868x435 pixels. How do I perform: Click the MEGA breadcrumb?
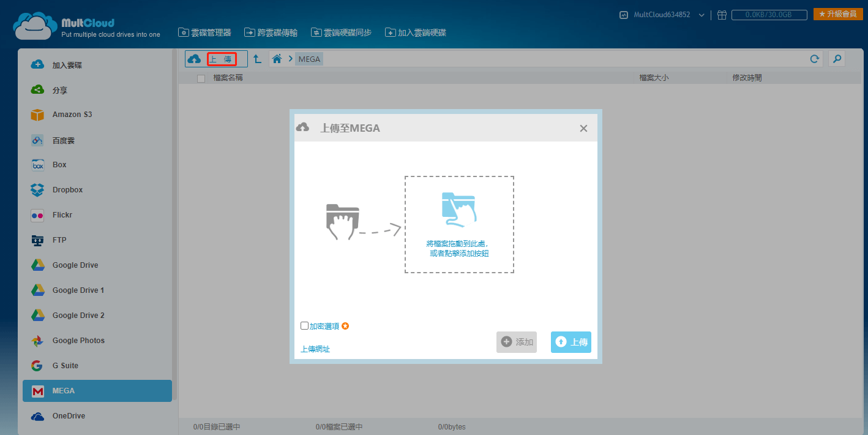[309, 59]
